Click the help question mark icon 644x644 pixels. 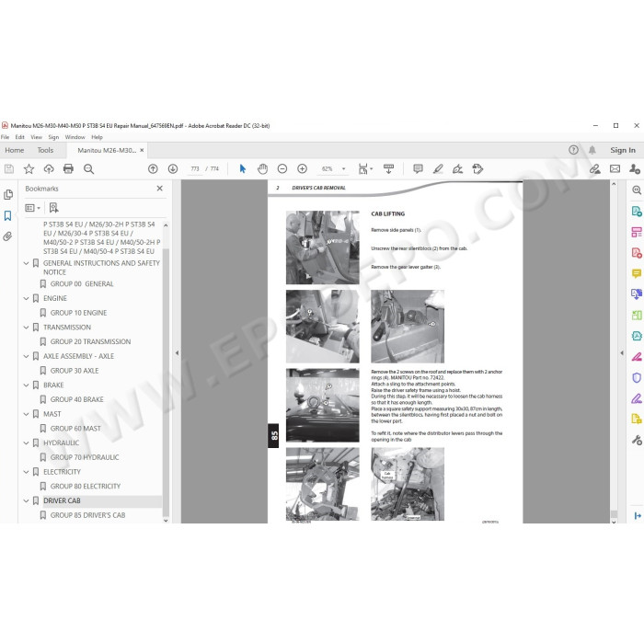573,150
